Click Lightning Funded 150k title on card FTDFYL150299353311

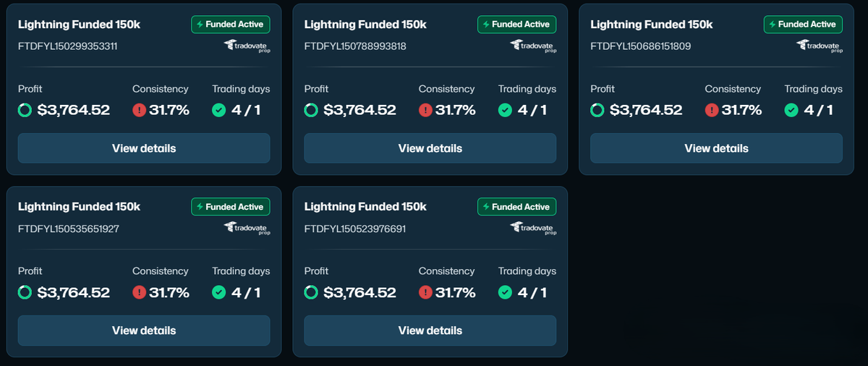pos(79,24)
